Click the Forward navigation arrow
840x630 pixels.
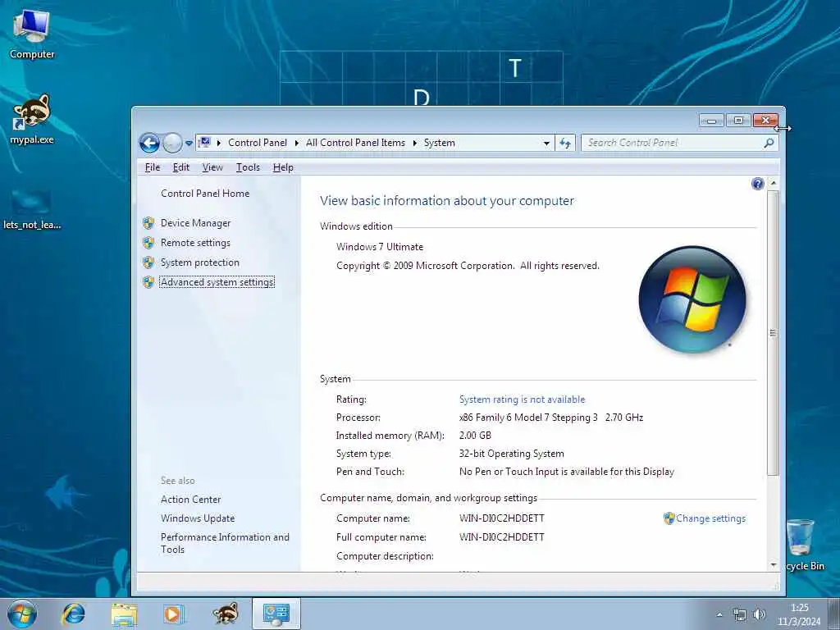(172, 143)
